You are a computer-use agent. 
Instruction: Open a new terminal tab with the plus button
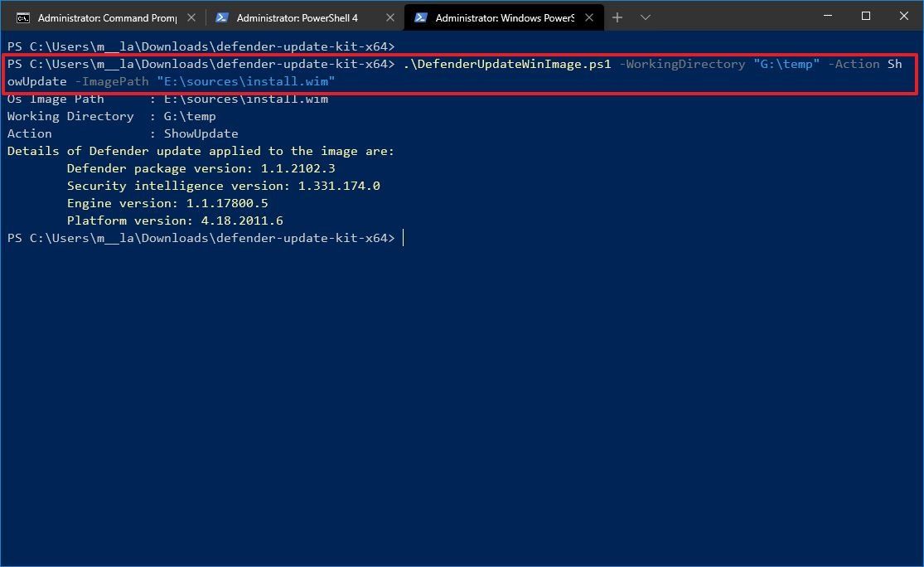pyautogui.click(x=618, y=16)
